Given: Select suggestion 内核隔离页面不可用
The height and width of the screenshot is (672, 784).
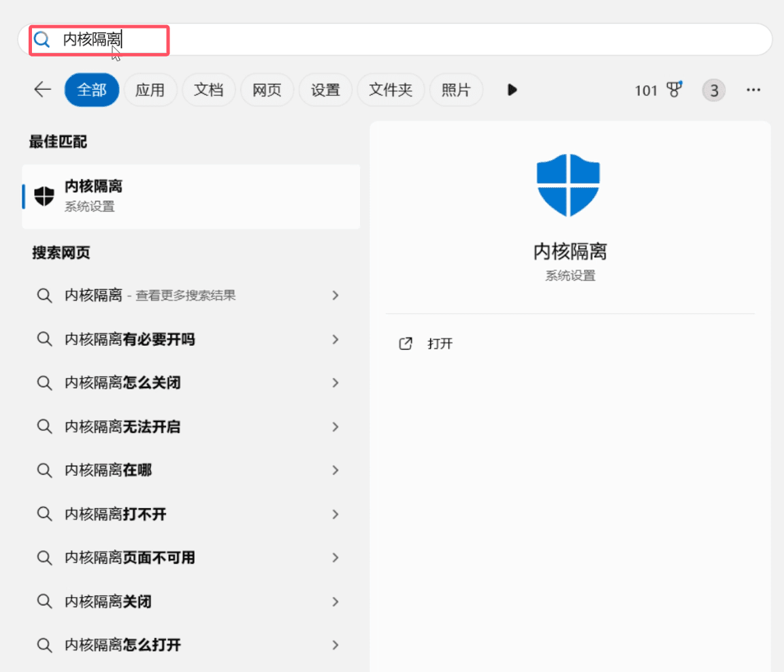Looking at the screenshot, I should 191,558.
